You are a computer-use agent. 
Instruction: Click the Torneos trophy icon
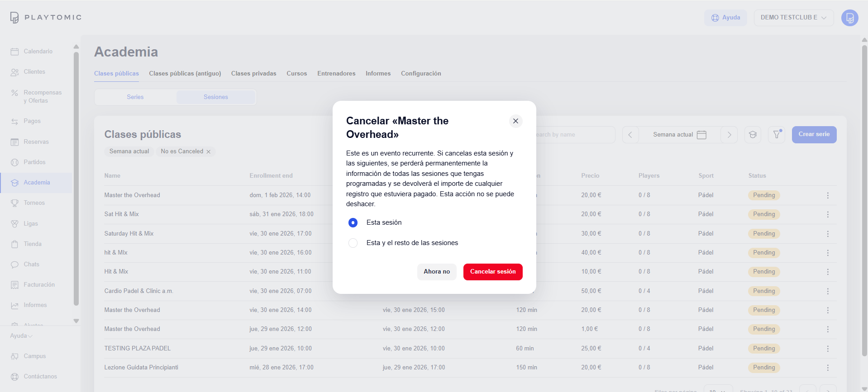[14, 203]
